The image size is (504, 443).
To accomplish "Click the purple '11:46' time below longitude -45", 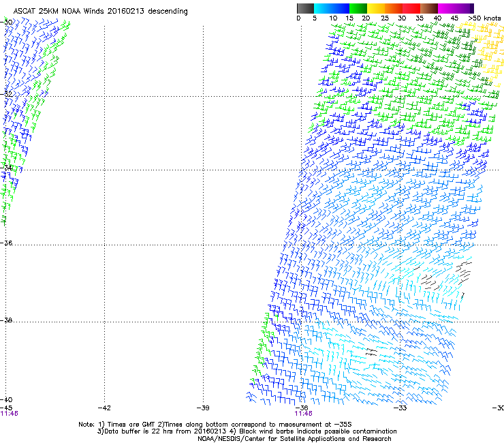I will click(x=9, y=414).
